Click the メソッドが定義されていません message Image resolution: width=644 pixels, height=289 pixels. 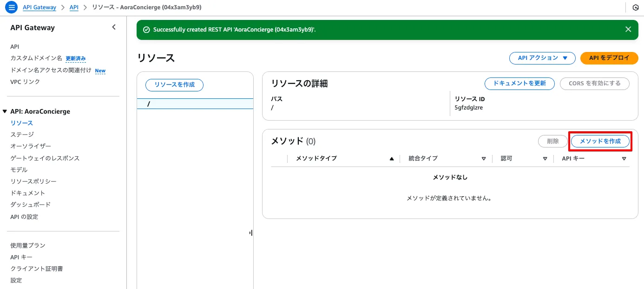pos(449,198)
